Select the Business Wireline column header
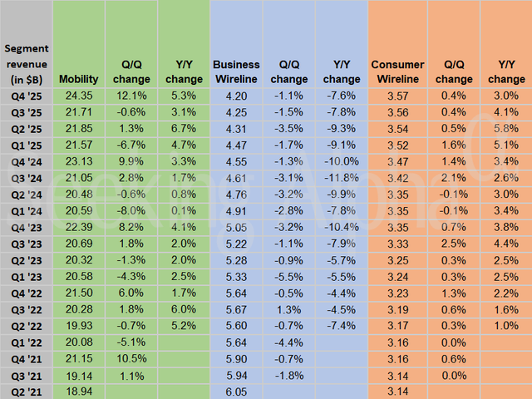This screenshot has width=532, height=399. tap(236, 71)
